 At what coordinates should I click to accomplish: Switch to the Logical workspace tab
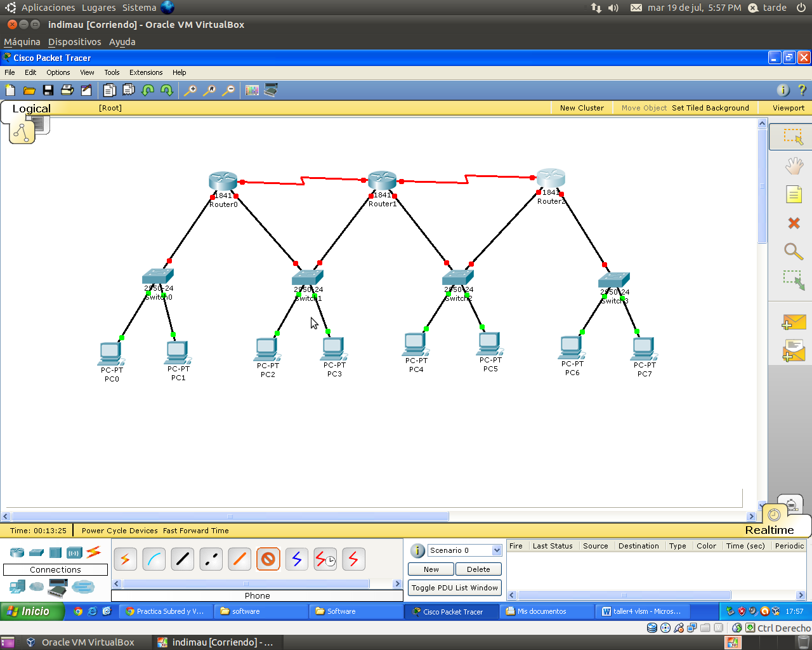pyautogui.click(x=32, y=109)
